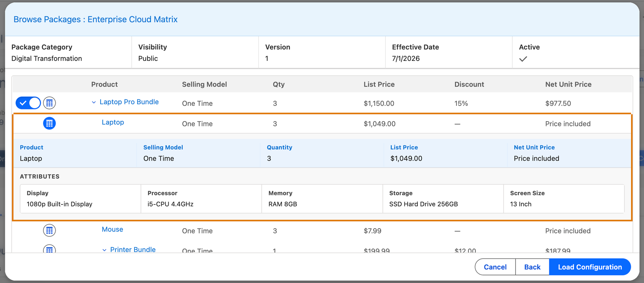
Task: Collapse the Printer Bundle chevron
Action: point(104,250)
